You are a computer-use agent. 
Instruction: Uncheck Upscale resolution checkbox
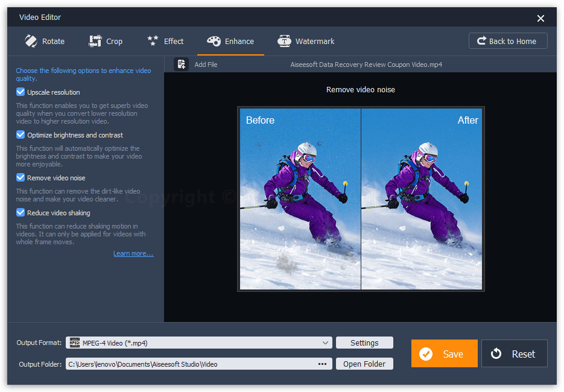tap(21, 92)
